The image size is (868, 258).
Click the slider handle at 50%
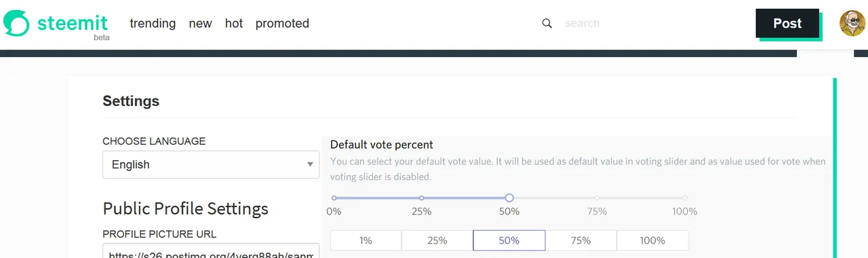(x=509, y=198)
